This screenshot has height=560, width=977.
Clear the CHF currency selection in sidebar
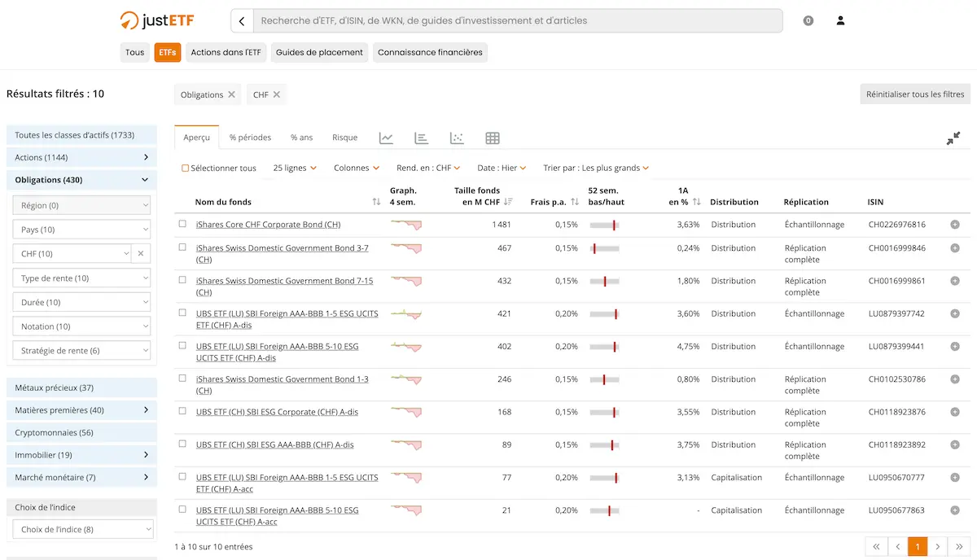coord(140,254)
